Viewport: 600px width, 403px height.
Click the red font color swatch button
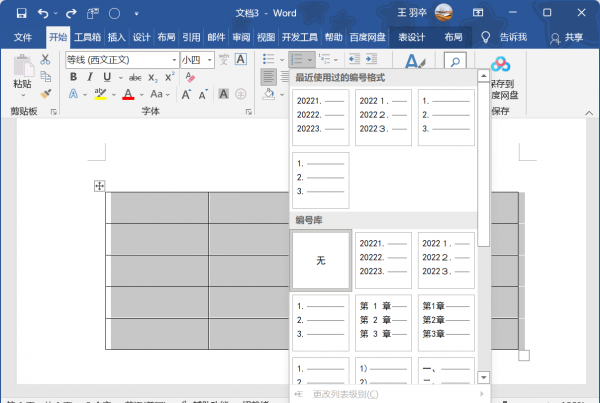pos(127,94)
